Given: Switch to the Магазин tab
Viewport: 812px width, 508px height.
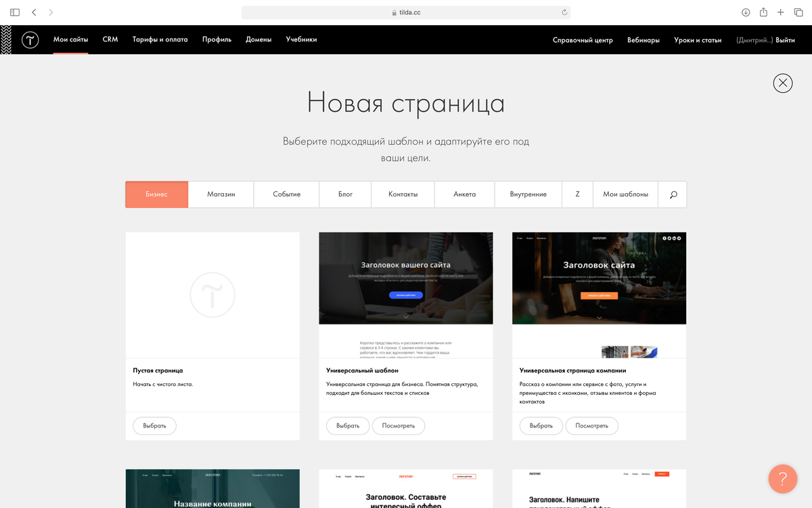Looking at the screenshot, I should (x=222, y=194).
